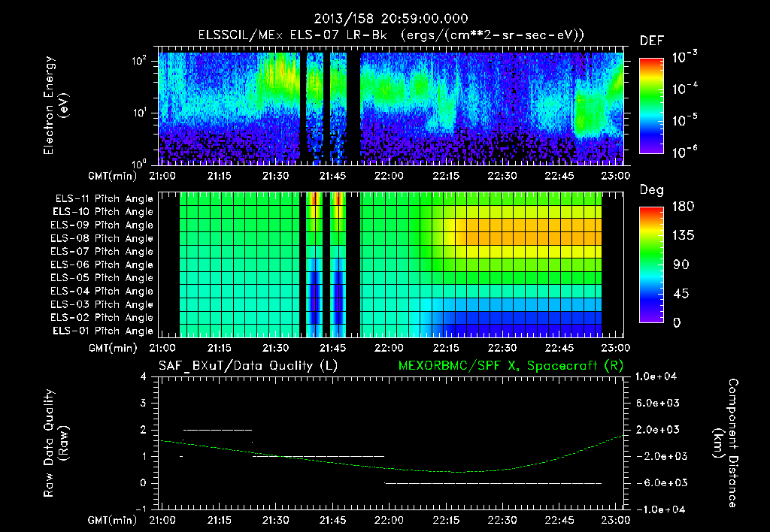Click the 10^2 energy axis tick label
This screenshot has height=532, width=770.
pos(139,60)
